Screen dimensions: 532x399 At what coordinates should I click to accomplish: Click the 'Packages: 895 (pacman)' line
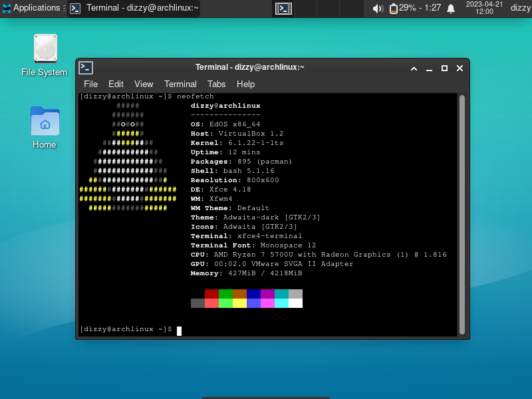[241, 162]
